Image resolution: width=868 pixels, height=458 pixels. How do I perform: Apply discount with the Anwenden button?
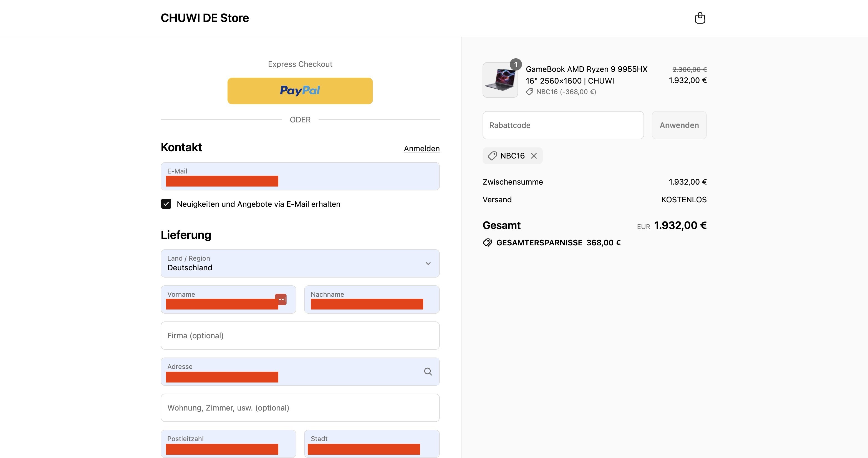click(679, 125)
